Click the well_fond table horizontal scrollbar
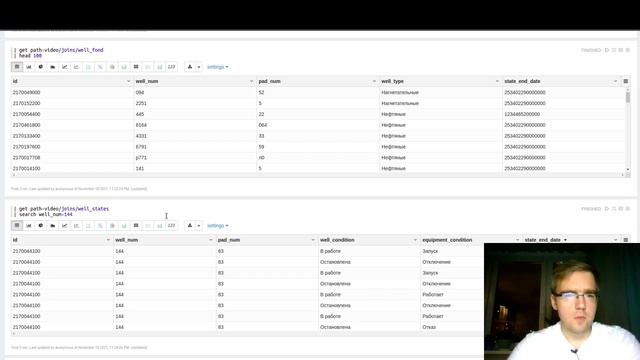 (x=318, y=175)
